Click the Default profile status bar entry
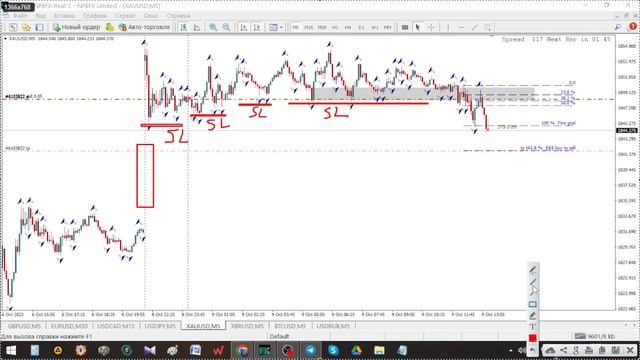The width and height of the screenshot is (640, 360). (279, 336)
